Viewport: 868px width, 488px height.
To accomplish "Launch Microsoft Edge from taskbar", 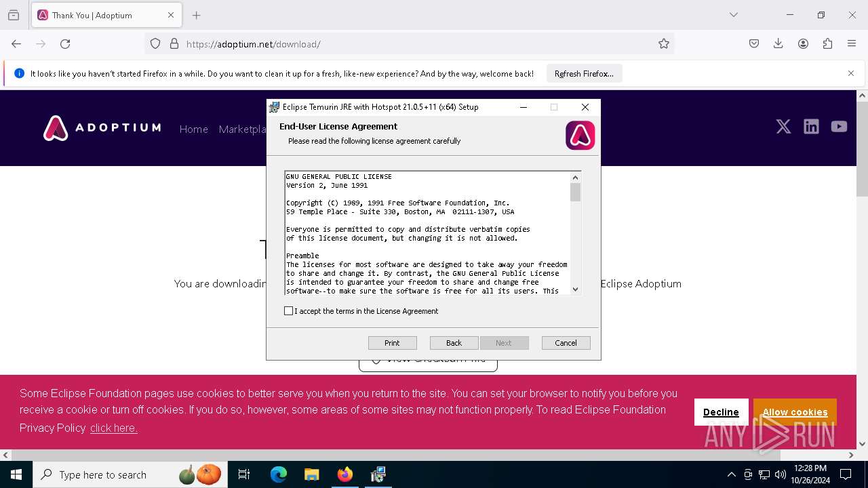I will point(279,474).
